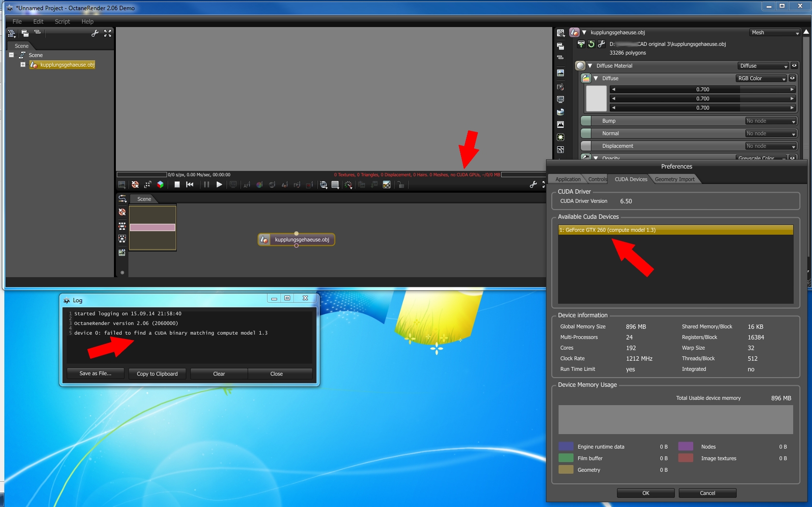Click the Close button in the Log window
The height and width of the screenshot is (507, 812).
(280, 374)
